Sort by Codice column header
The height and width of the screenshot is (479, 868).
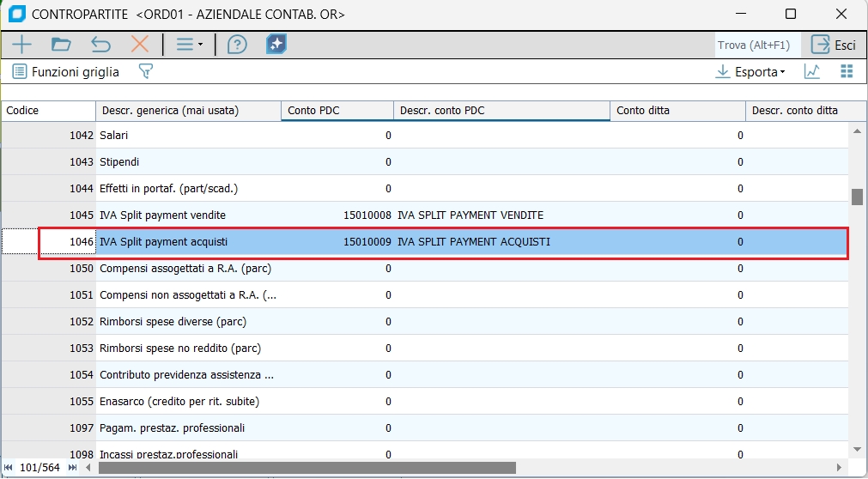[49, 111]
